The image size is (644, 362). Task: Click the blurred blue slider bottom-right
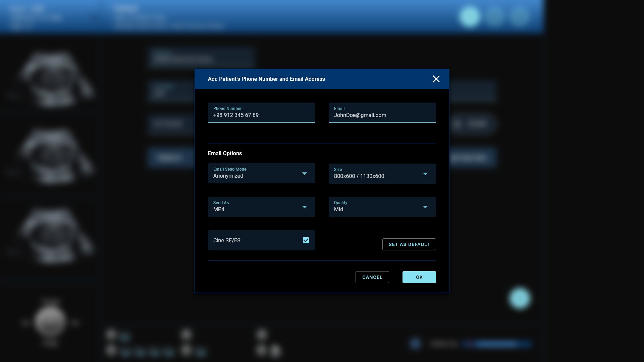(496, 344)
